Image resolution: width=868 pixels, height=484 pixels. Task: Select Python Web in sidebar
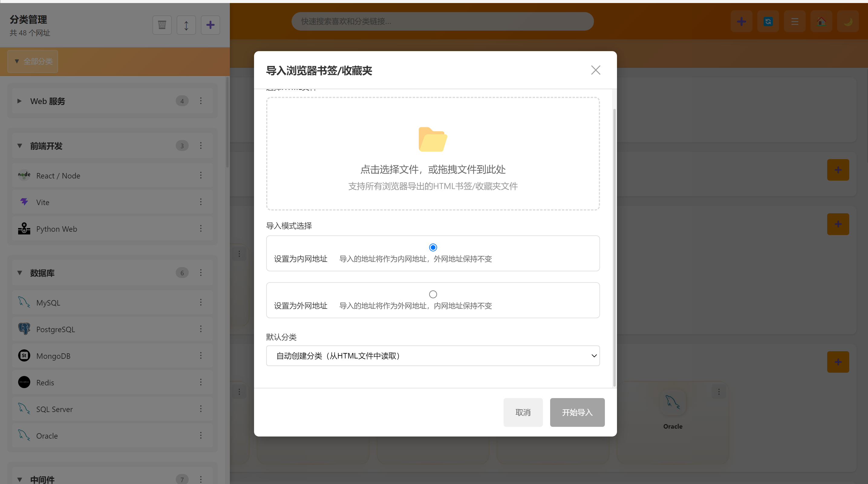tap(112, 229)
